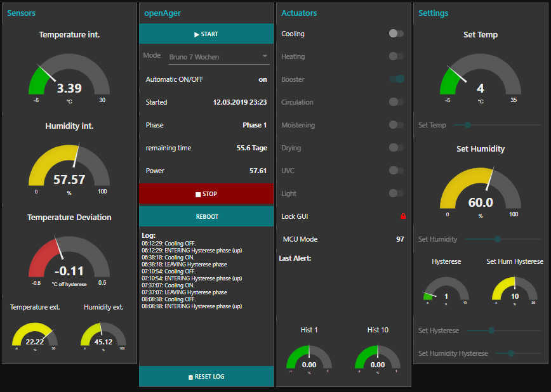Click the RESET LOG button
Image resolution: width=551 pixels, height=392 pixels.
(x=206, y=377)
